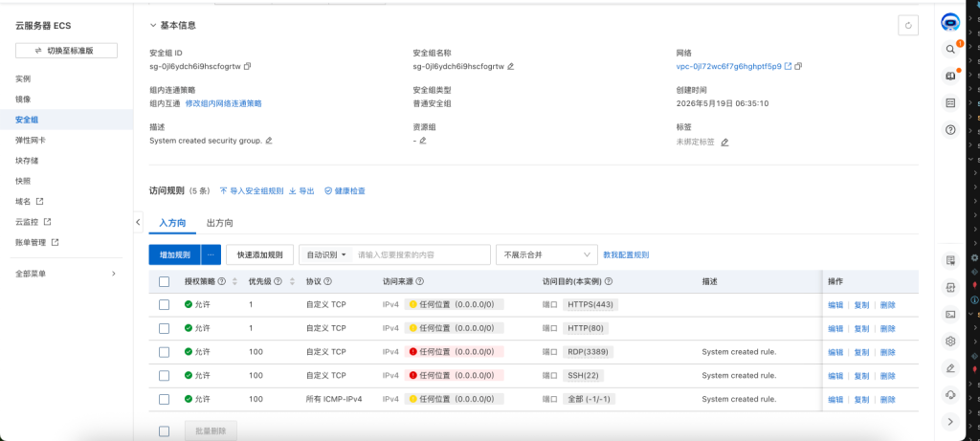Edit the security group name pencil icon
This screenshot has height=441, width=980.
(511, 66)
